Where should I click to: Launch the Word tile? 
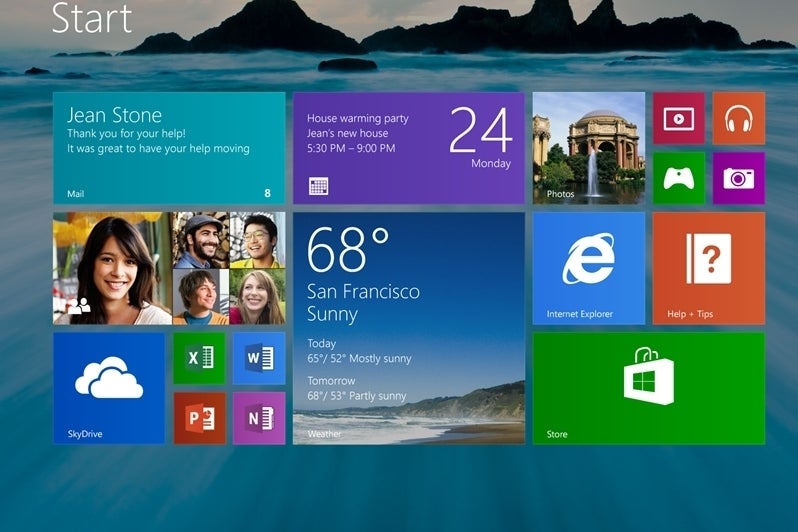click(x=259, y=358)
